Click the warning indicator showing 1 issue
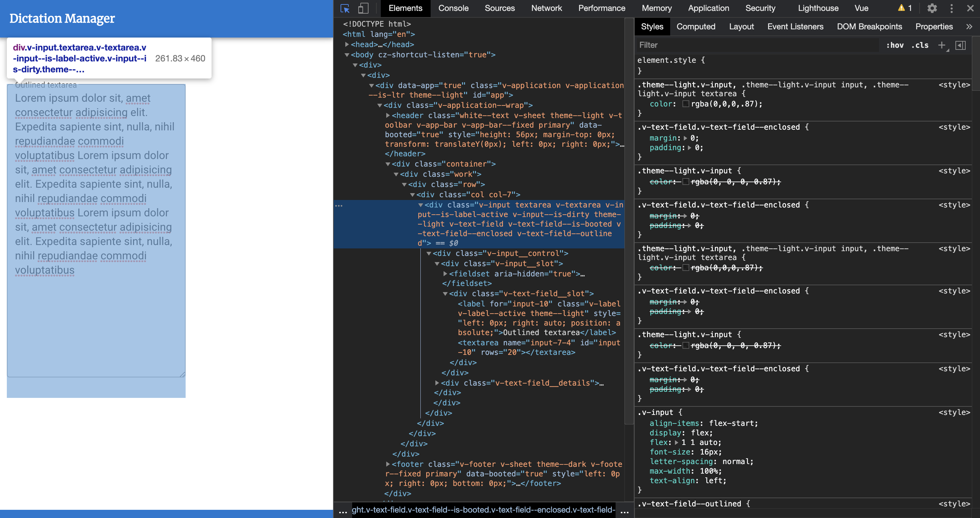Screen dimensions: 980x518 coord(904,8)
